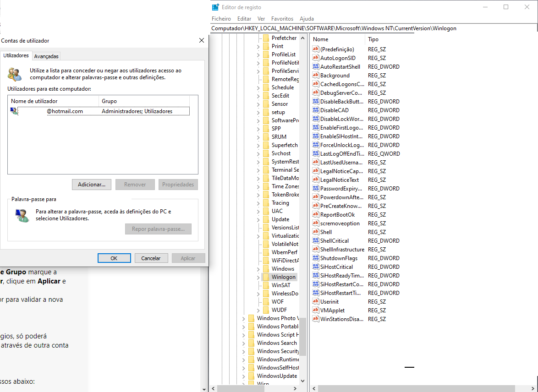Click the tree pane vertical scrollbar thumb
Viewport: 538px width, 392px height.
[x=302, y=337]
